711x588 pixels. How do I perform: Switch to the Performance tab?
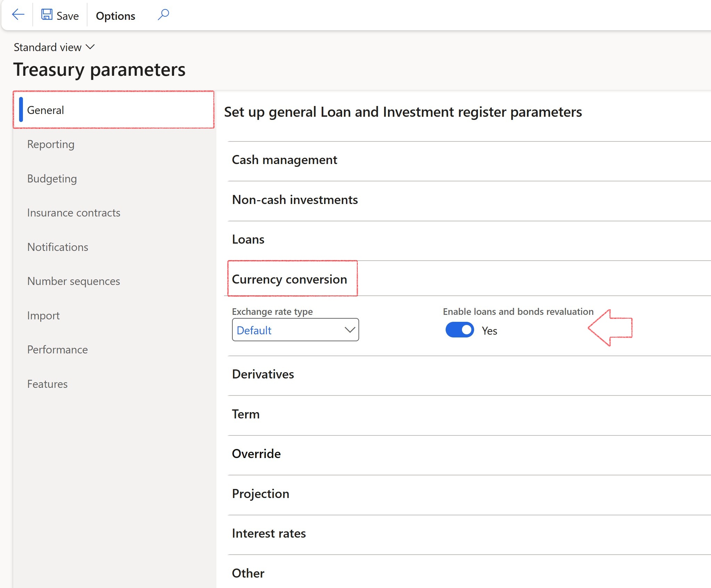click(x=58, y=349)
